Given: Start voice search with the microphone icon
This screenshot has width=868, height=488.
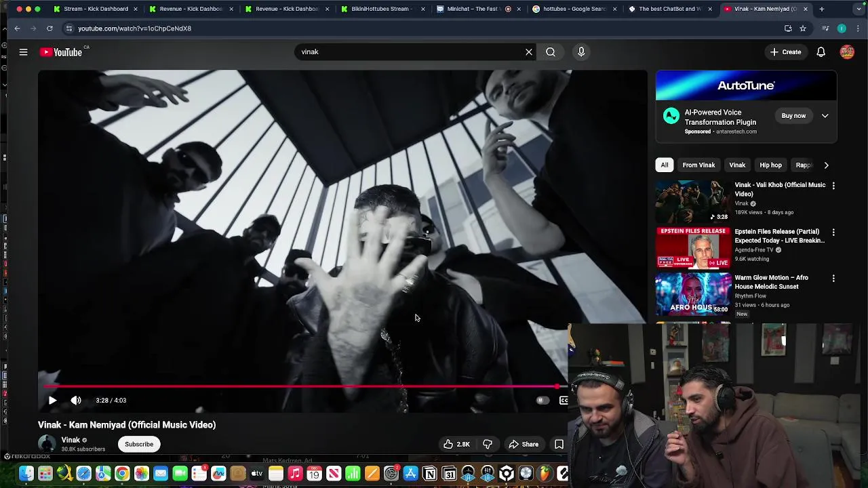Looking at the screenshot, I should point(581,52).
